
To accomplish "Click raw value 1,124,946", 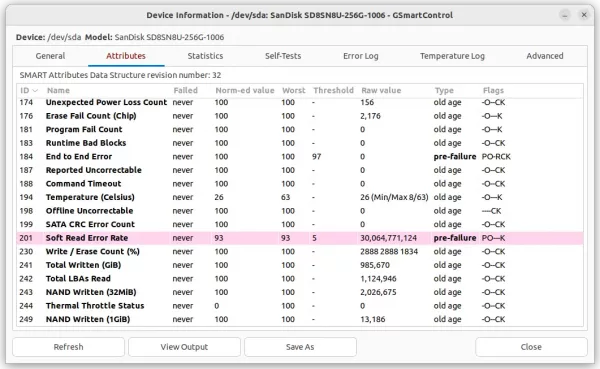I will coord(378,279).
